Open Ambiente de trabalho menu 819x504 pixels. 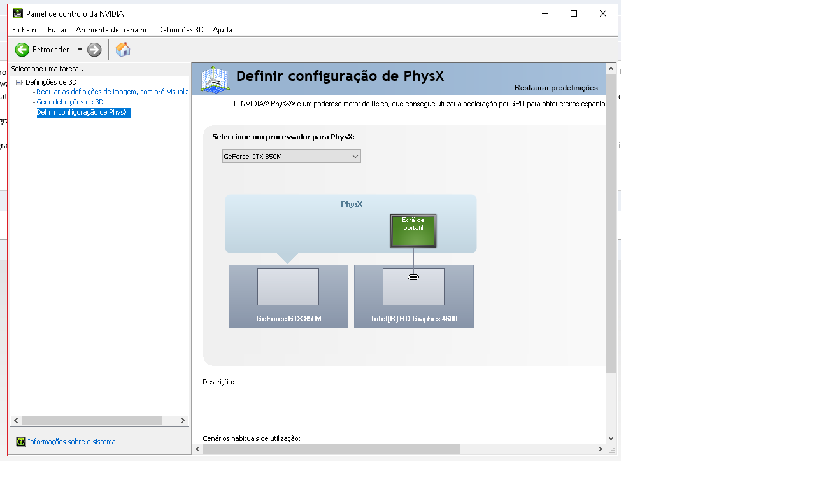(x=112, y=30)
